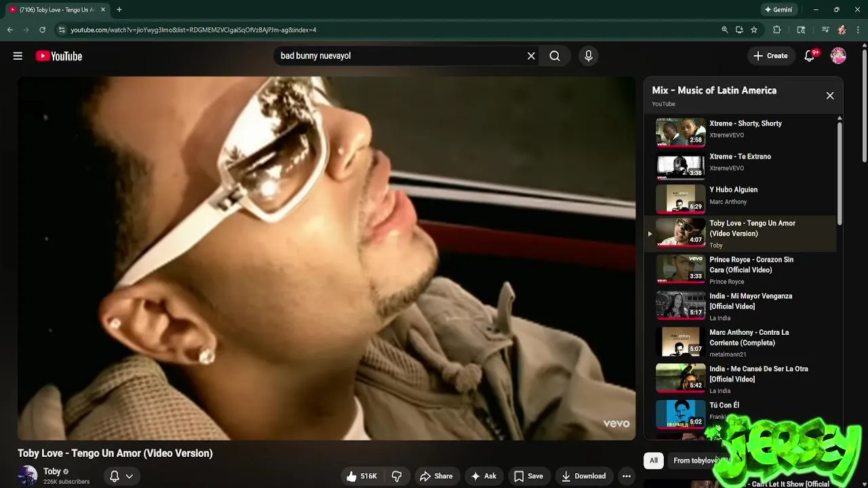
Task: View site information icon in address bar
Action: click(x=62, y=30)
